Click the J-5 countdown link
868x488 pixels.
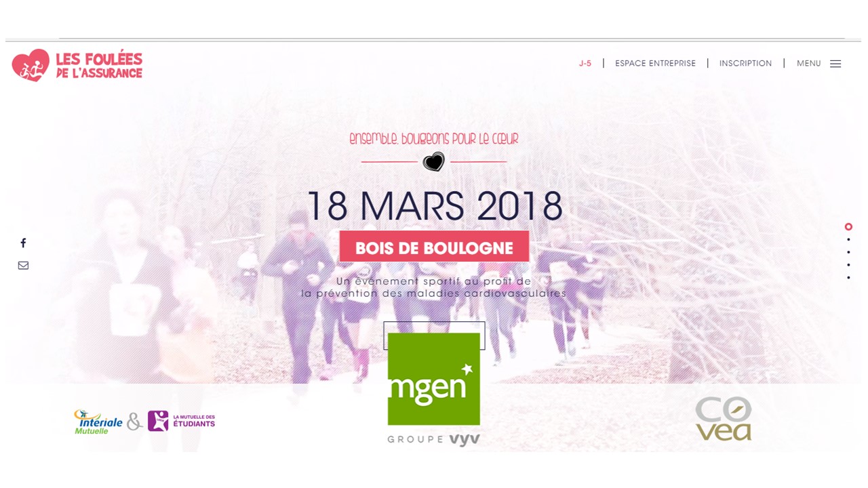pyautogui.click(x=585, y=64)
